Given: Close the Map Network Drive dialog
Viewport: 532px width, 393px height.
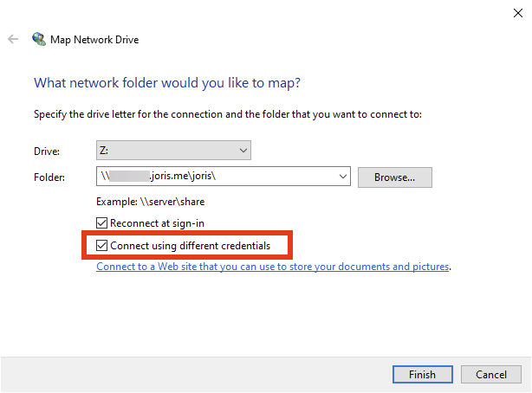Looking at the screenshot, I should [x=517, y=12].
